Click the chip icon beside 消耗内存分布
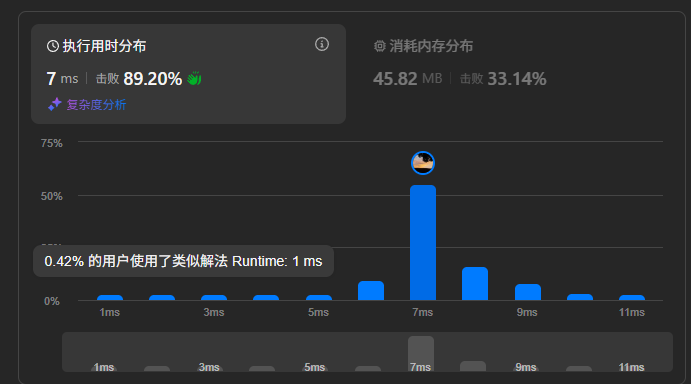 tap(380, 46)
